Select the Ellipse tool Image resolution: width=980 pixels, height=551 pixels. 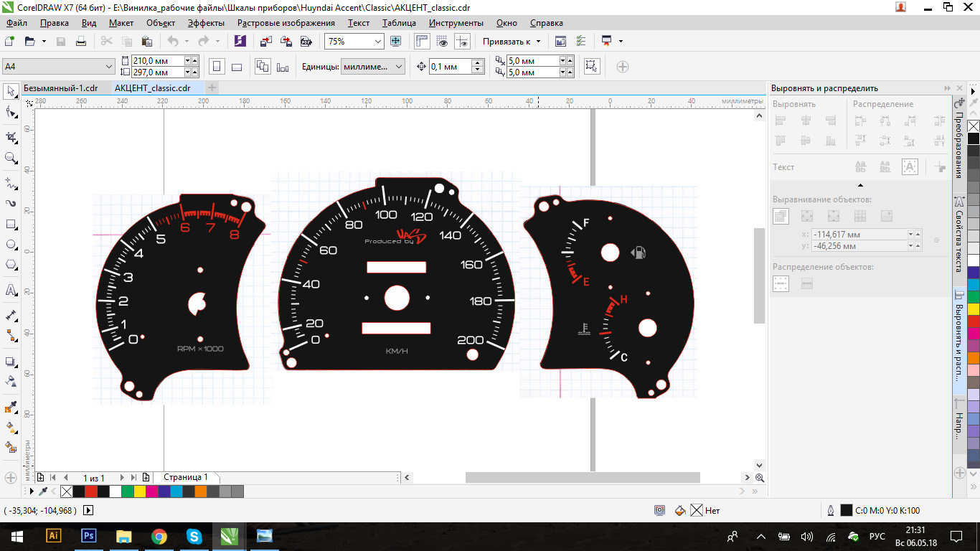[11, 245]
